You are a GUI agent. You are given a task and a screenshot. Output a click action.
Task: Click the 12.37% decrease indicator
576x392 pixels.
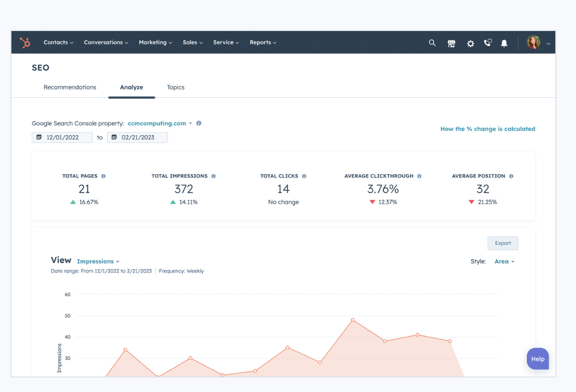point(383,202)
